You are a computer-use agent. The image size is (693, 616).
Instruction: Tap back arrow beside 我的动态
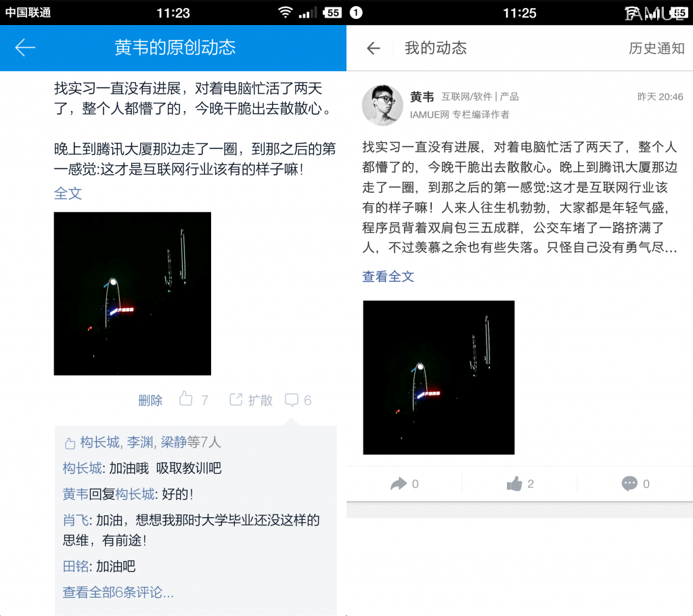(x=374, y=48)
